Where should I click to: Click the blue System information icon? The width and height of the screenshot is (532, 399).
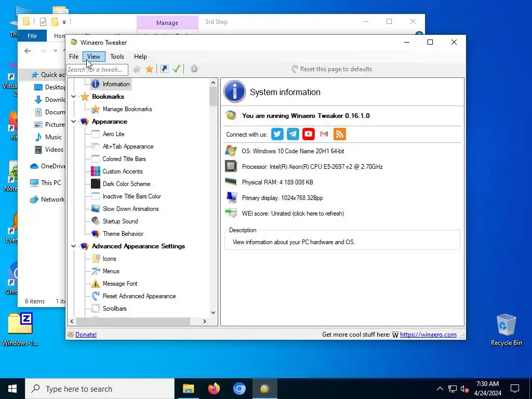tap(234, 91)
